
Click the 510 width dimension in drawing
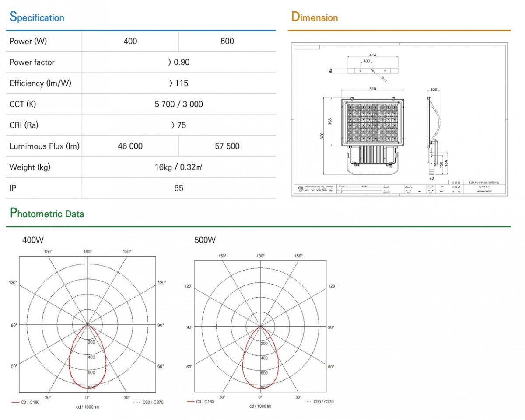point(373,89)
